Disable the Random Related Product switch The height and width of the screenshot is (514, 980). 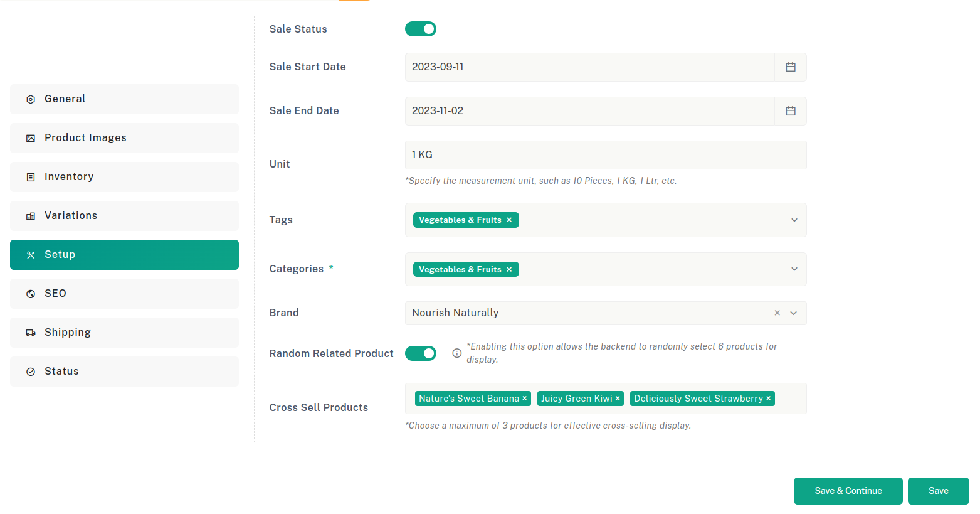[421, 353]
